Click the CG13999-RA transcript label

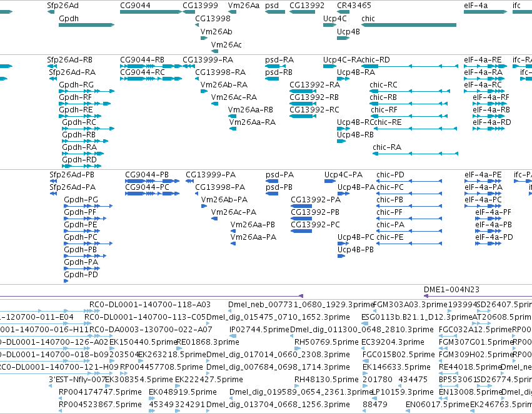point(208,60)
